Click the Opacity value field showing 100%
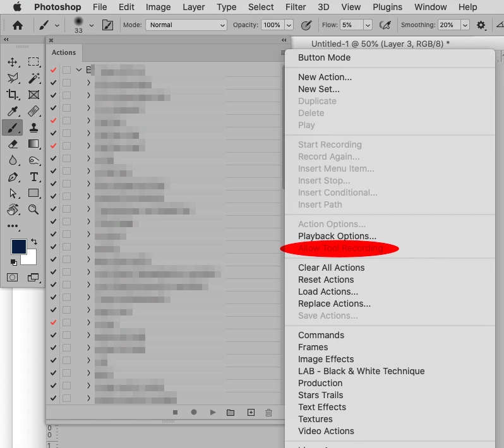This screenshot has width=504, height=448. coord(272,25)
